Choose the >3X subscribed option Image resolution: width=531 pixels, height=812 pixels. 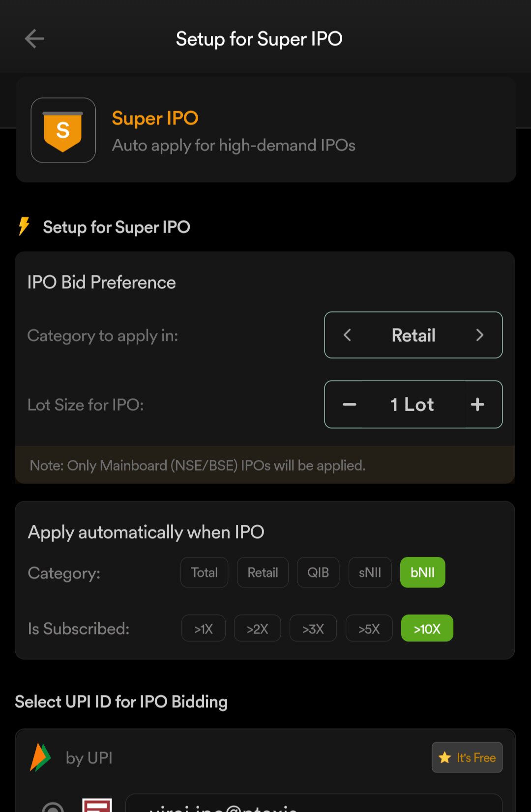313,629
